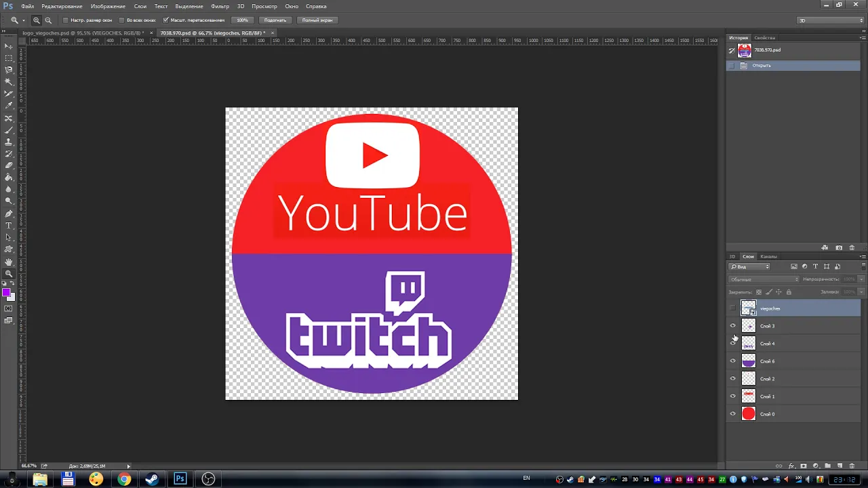Select the Lasso tool
Viewport: 868px width, 488px height.
9,70
